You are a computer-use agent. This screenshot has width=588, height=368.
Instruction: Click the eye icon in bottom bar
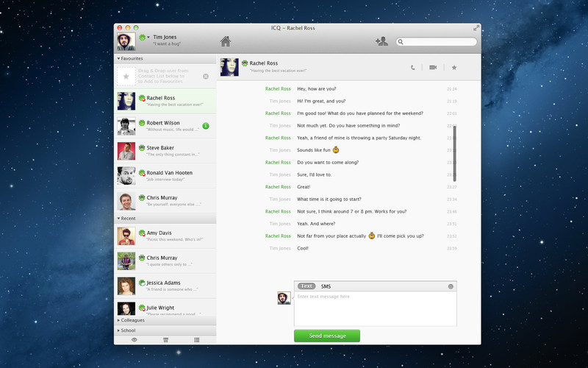click(135, 340)
